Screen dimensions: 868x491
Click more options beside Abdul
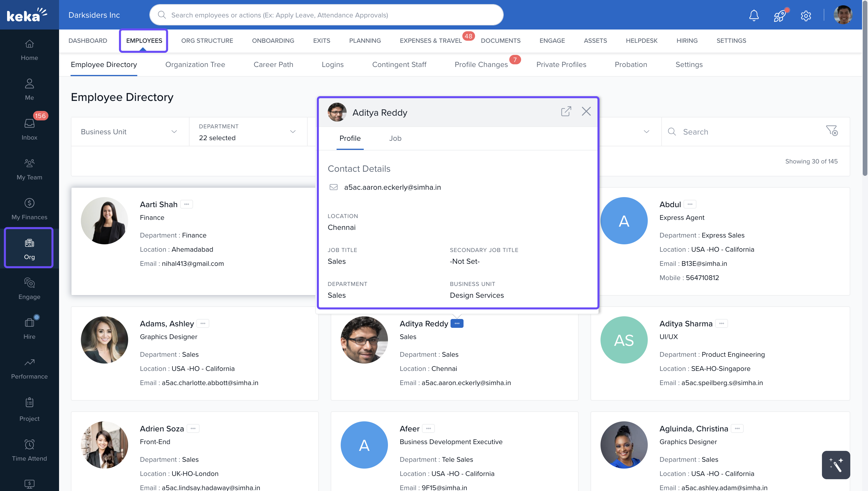pos(690,204)
